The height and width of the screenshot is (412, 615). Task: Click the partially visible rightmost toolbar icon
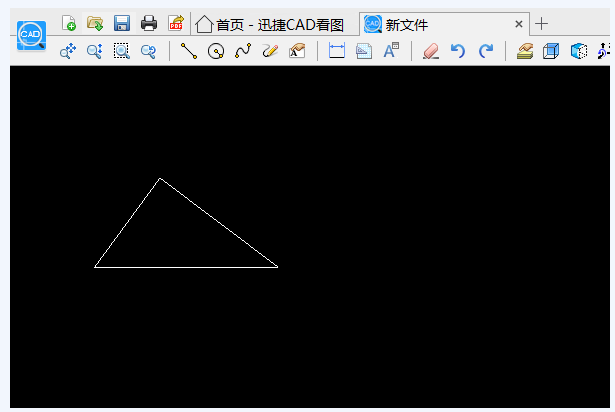(604, 51)
